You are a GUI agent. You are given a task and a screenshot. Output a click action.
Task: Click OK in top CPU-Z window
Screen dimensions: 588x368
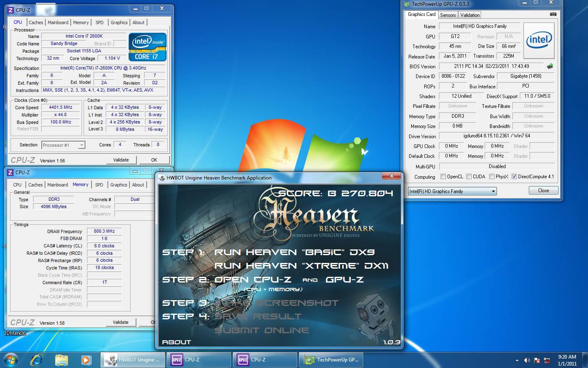[154, 160]
